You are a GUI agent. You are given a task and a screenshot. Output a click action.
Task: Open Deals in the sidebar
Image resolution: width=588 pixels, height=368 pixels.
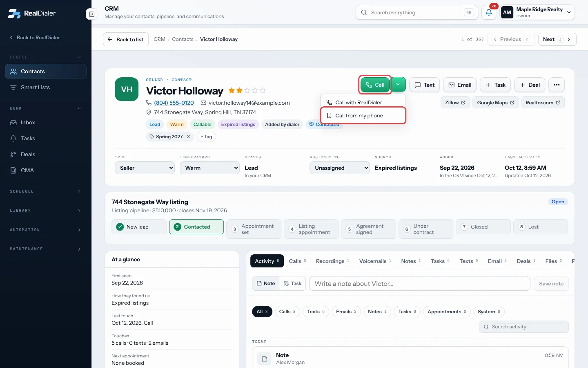click(x=46, y=155)
